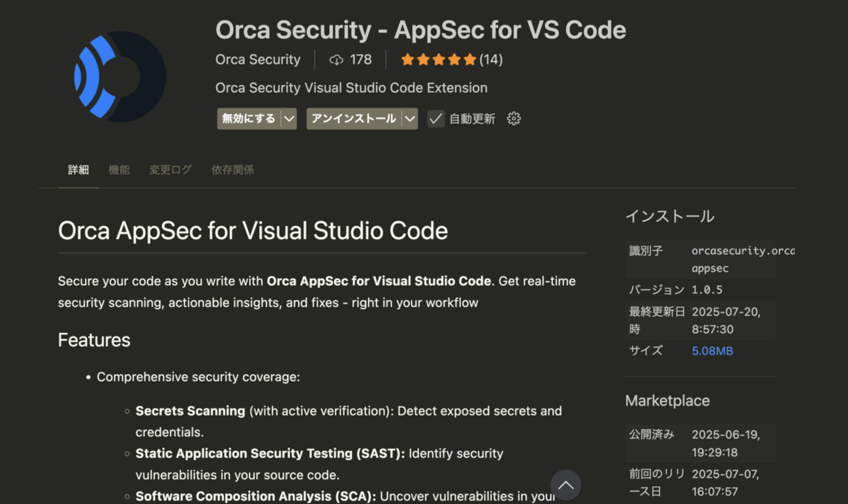Click the Features heading

coord(94,340)
